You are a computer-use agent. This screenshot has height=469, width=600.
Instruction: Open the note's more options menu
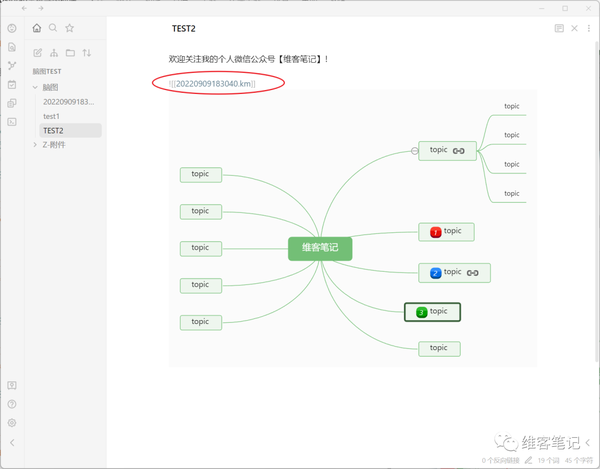(x=588, y=28)
